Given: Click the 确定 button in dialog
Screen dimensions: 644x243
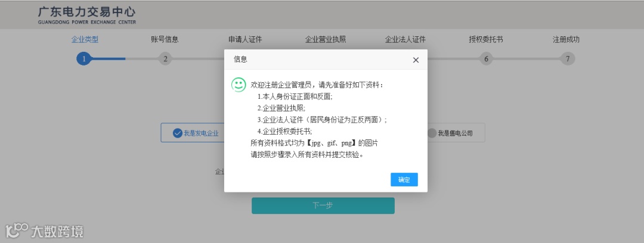Looking at the screenshot, I should tap(404, 180).
